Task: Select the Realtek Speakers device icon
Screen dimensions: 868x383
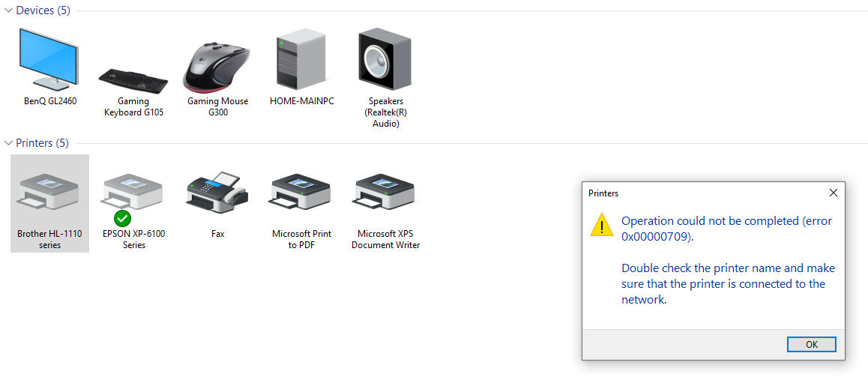Action: click(x=385, y=60)
